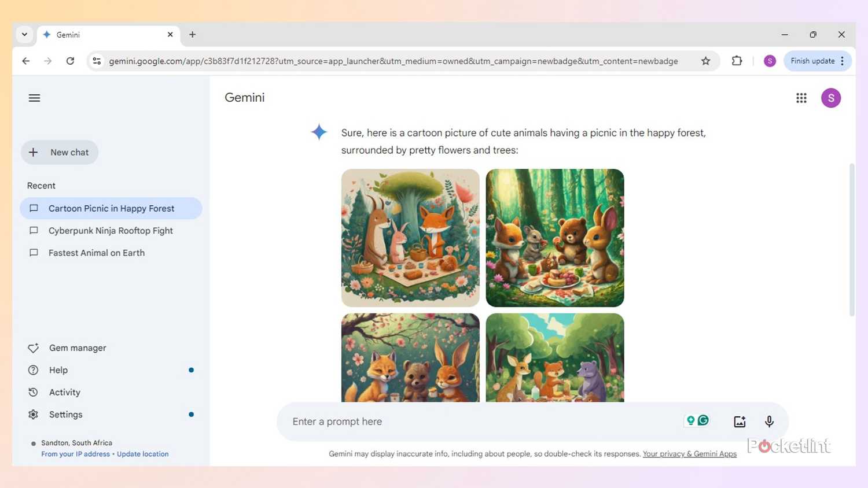Activate voice input with the microphone icon
The image size is (868, 488).
(x=769, y=421)
